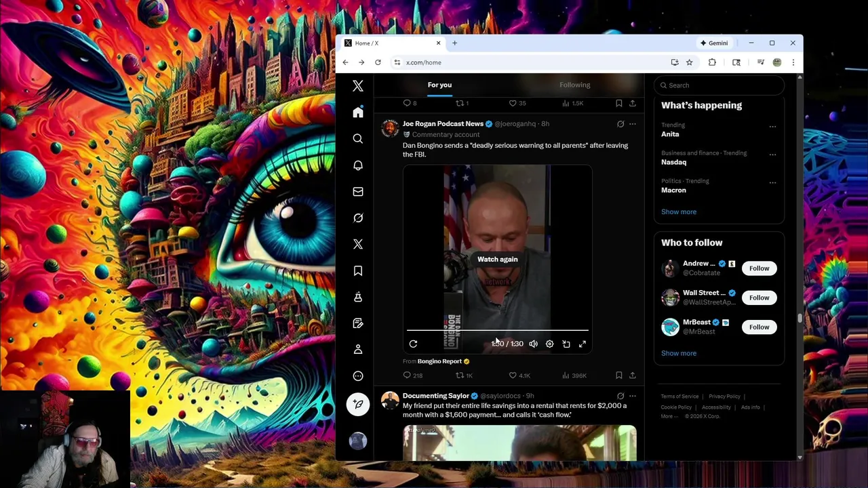Bookmark this page with star icon
This screenshot has height=488, width=868.
coord(689,62)
